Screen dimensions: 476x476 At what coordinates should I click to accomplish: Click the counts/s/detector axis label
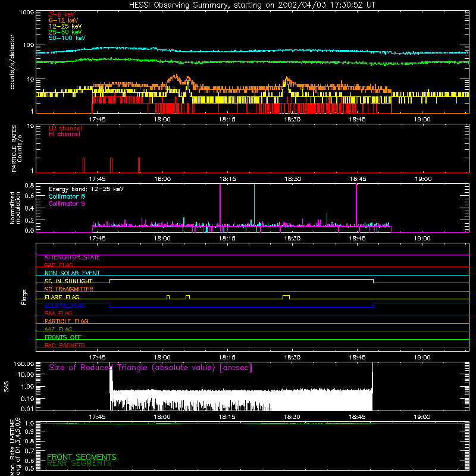click(12, 62)
